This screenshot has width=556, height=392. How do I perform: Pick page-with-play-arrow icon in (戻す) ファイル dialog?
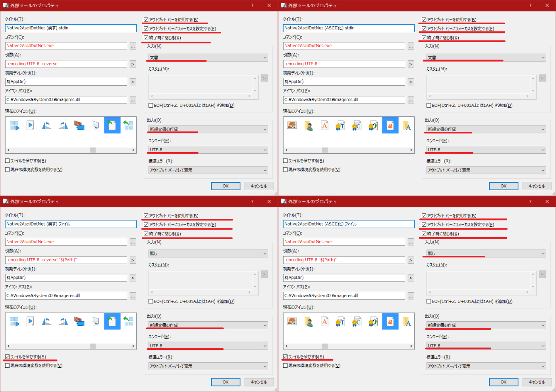[30, 321]
